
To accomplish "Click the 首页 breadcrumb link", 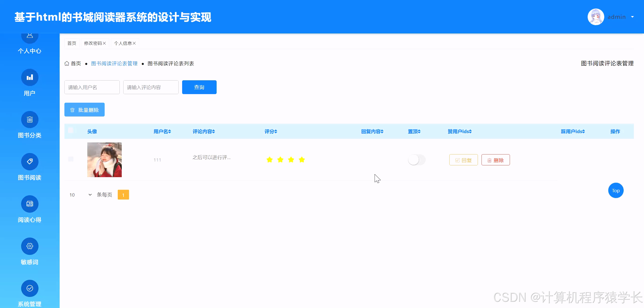I will tap(76, 63).
